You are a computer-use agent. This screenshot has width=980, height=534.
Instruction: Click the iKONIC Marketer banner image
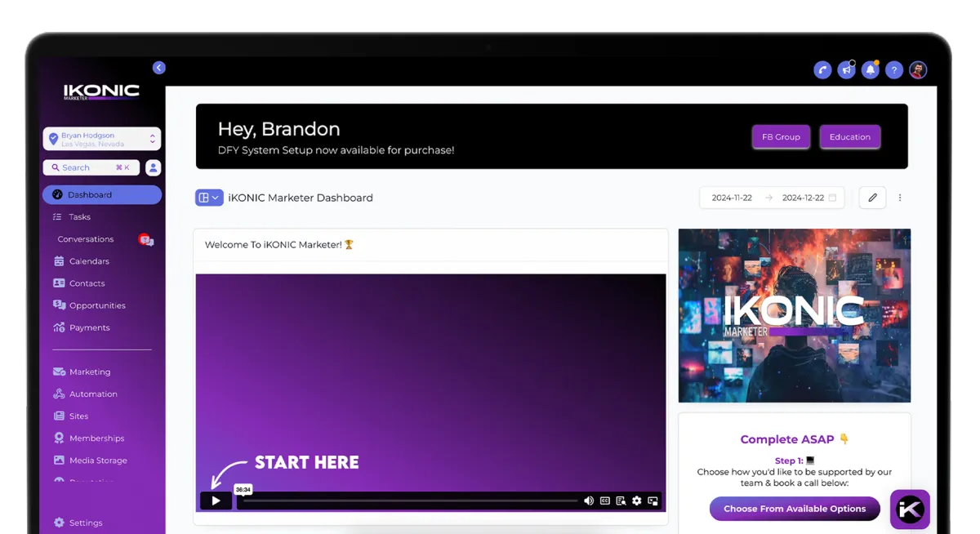(x=795, y=315)
